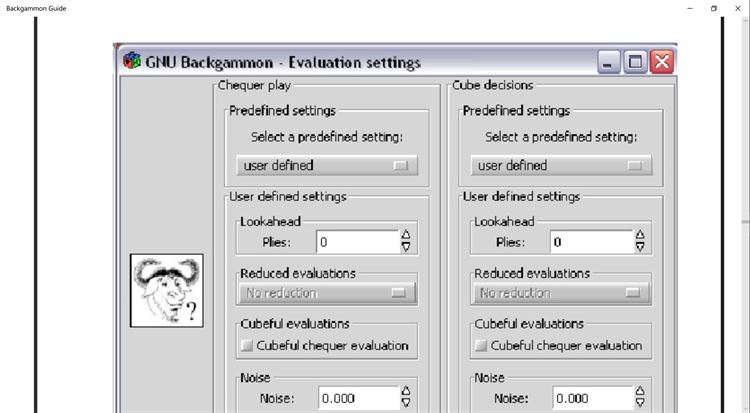
Task: Increase Chequer play Noise with up arrow
Action: click(x=406, y=391)
